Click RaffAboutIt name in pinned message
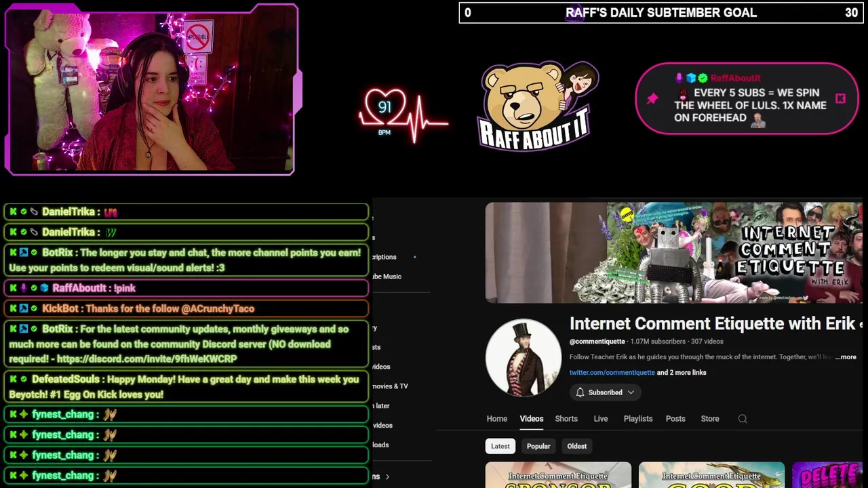 click(736, 78)
